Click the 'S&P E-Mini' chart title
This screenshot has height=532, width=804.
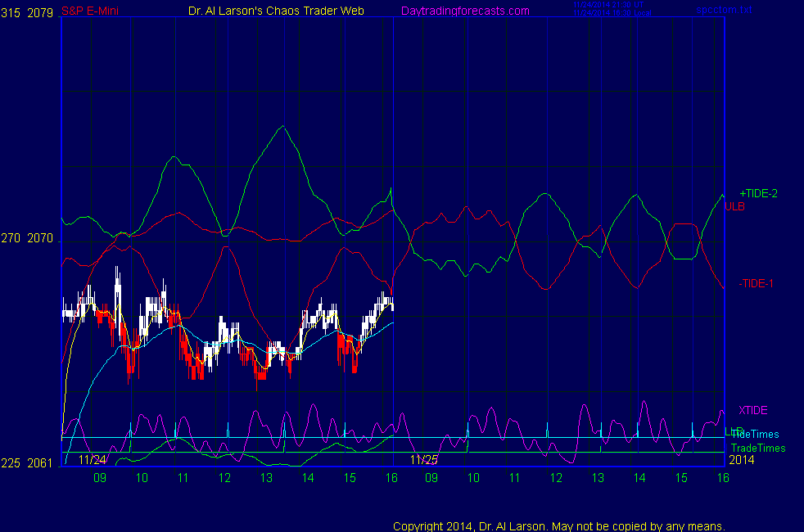point(90,11)
